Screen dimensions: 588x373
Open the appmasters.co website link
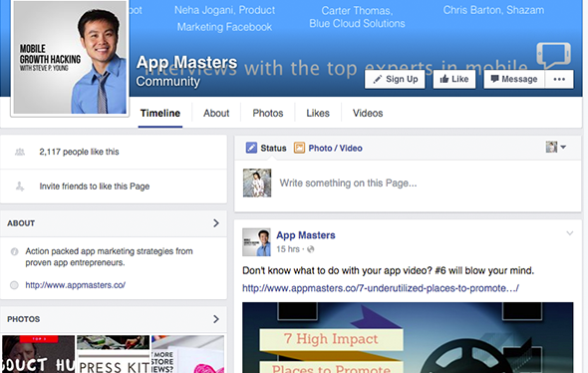76,285
